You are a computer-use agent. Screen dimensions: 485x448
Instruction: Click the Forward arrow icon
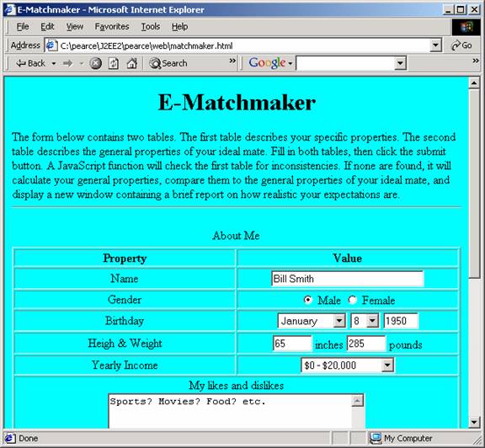[67, 63]
